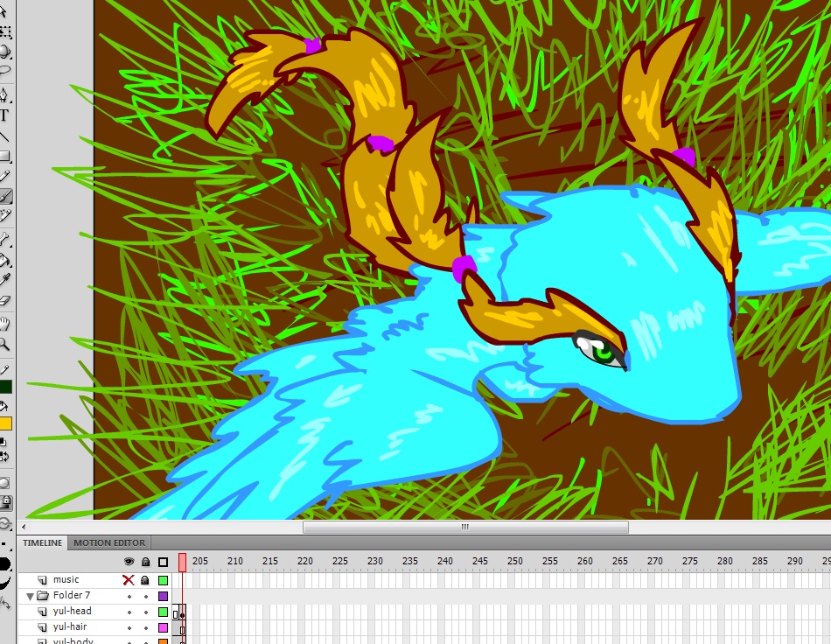Select the Pen tool
831x644 pixels.
pyautogui.click(x=4, y=95)
